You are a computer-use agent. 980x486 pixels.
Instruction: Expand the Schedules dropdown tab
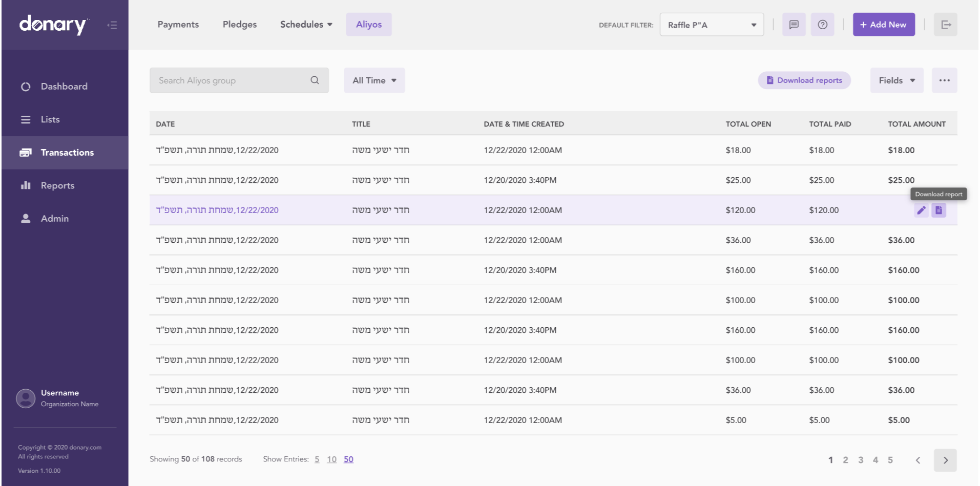306,25
